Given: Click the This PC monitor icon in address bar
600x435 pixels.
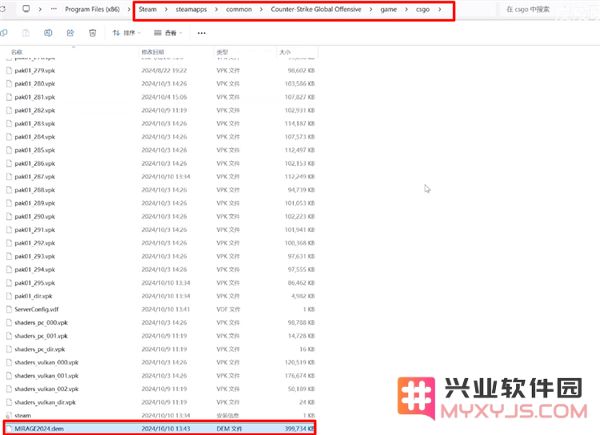Looking at the screenshot, I should tap(26, 8).
